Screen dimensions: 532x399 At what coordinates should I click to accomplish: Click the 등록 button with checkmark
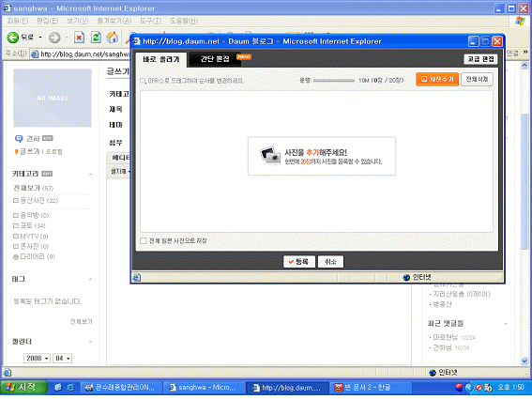click(x=299, y=262)
